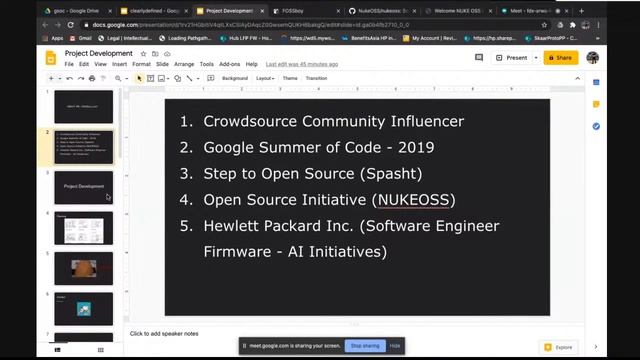Check the cloud save status icon

(167, 54)
